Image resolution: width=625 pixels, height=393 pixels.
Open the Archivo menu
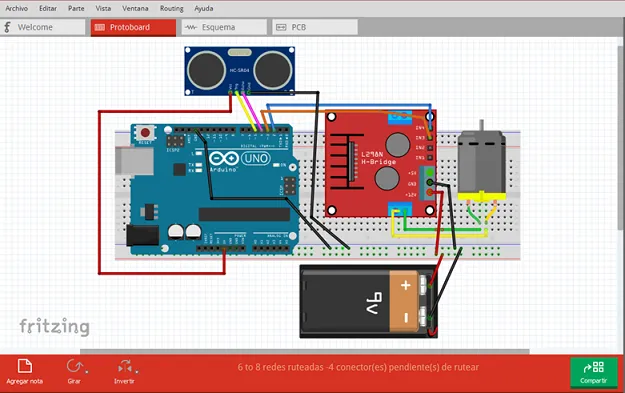coord(16,8)
